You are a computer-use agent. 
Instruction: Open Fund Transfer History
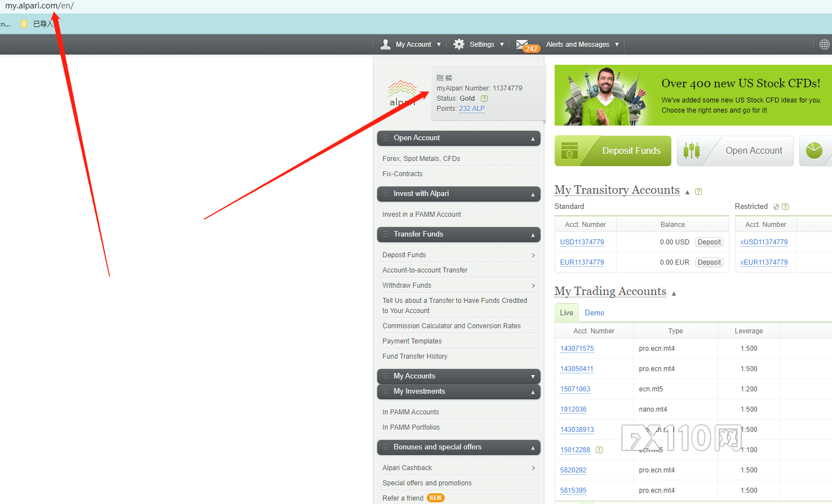tap(415, 356)
